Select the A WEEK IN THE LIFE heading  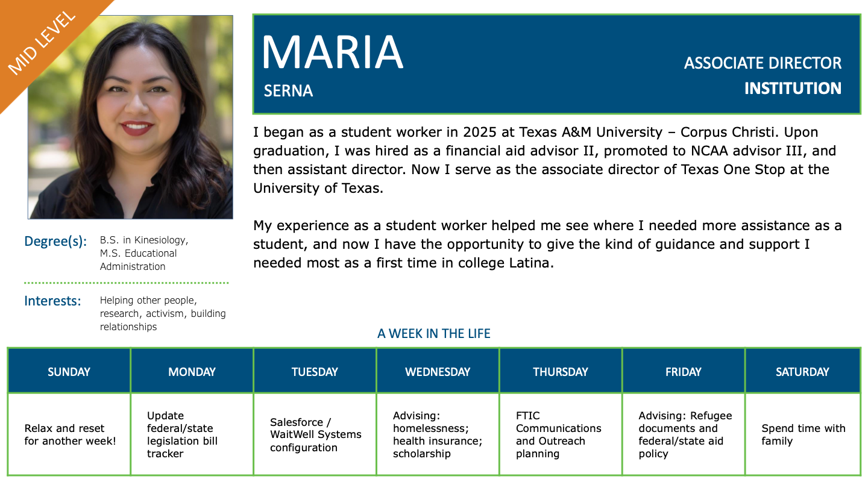(x=434, y=334)
